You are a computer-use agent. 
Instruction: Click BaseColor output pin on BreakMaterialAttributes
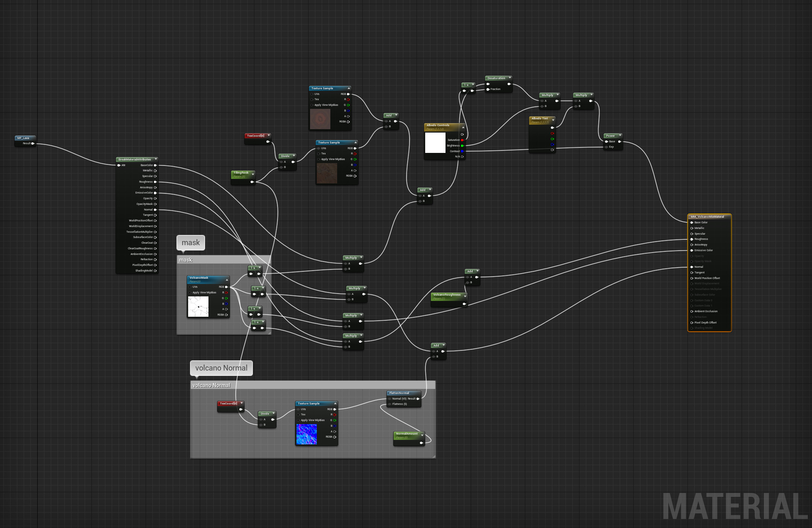(155, 165)
